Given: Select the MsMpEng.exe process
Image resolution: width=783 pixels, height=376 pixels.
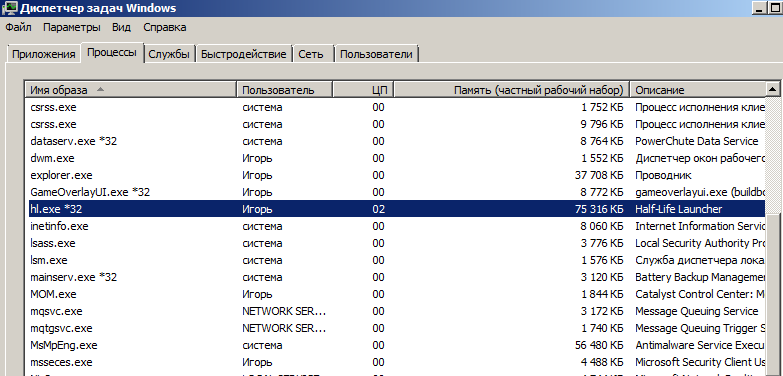Looking at the screenshot, I should point(396,345).
